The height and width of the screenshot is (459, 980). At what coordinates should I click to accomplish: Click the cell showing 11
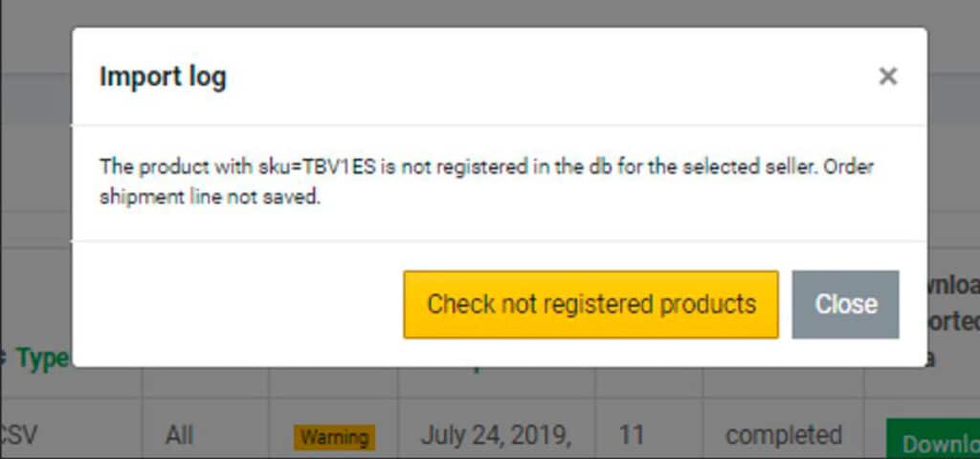point(632,435)
